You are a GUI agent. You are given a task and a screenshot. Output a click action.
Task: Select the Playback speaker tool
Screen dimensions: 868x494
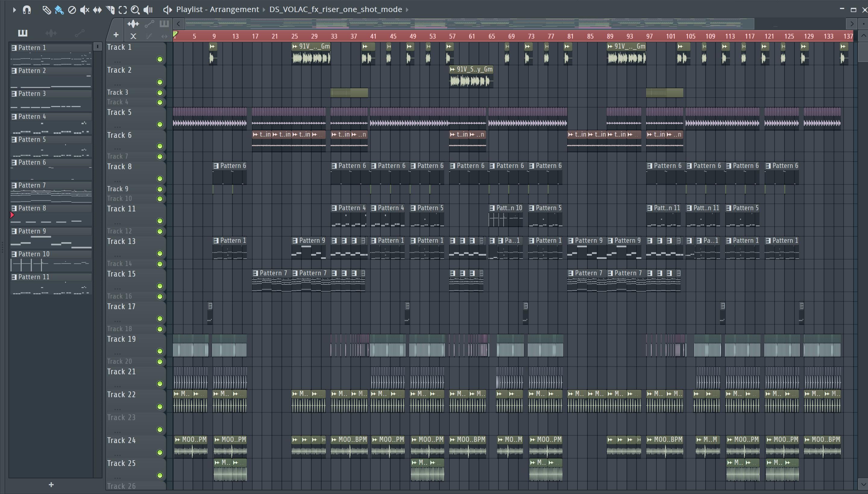(x=148, y=10)
